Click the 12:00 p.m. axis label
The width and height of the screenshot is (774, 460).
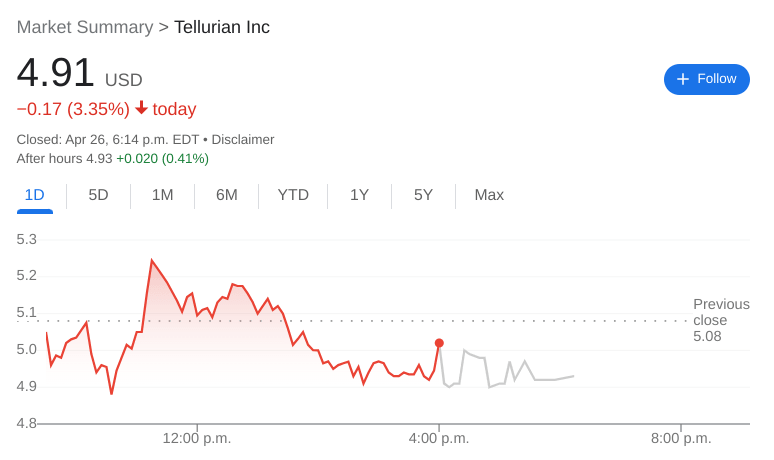pyautogui.click(x=197, y=438)
